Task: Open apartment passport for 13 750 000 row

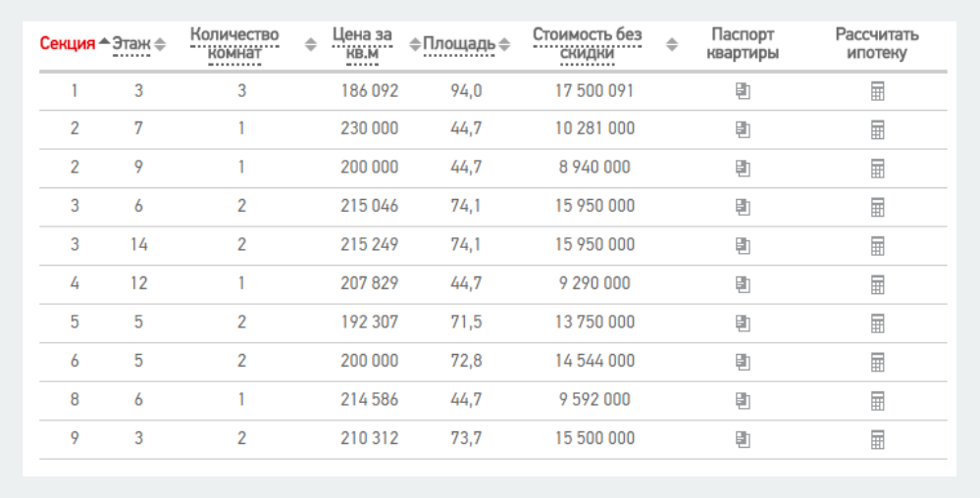Action: click(743, 324)
